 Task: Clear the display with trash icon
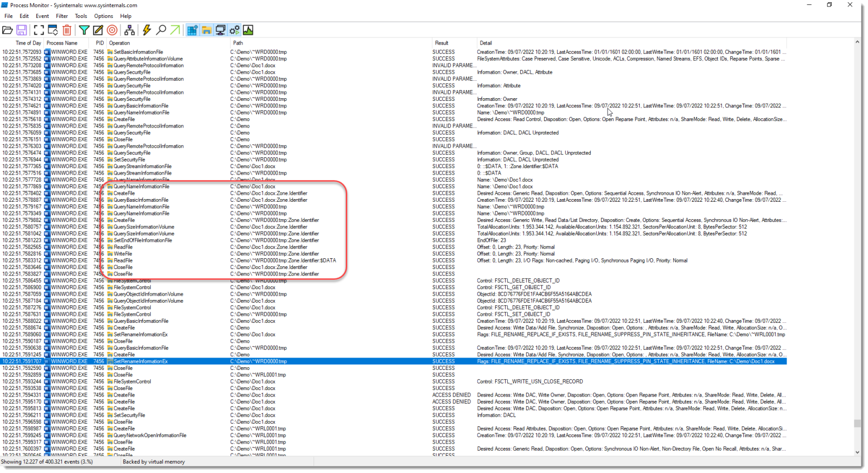pyautogui.click(x=67, y=30)
